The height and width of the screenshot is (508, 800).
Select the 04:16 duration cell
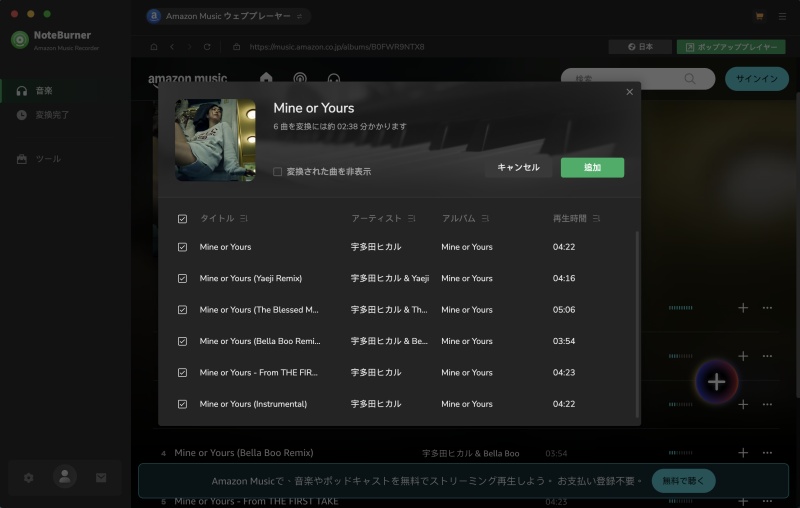coord(564,278)
